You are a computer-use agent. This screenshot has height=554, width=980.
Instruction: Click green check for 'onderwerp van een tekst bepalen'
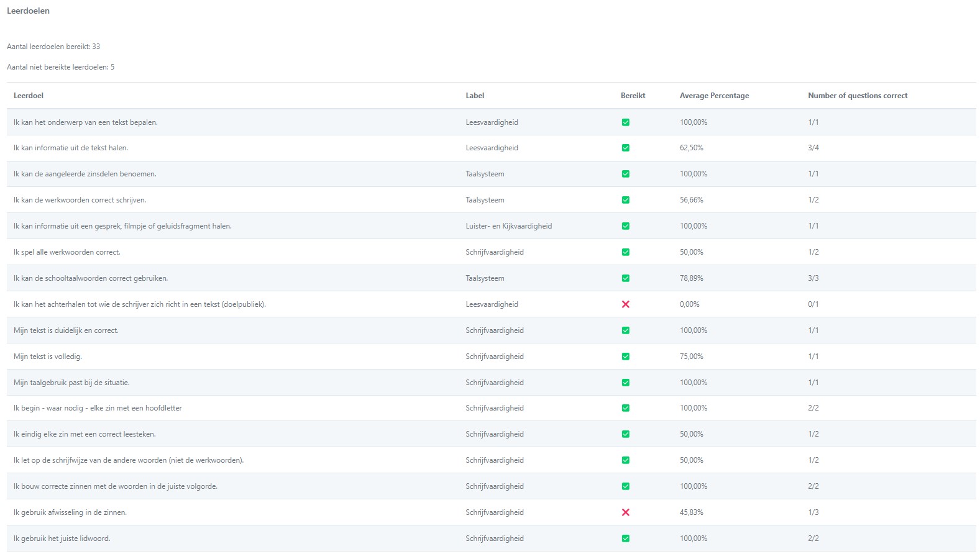point(625,122)
